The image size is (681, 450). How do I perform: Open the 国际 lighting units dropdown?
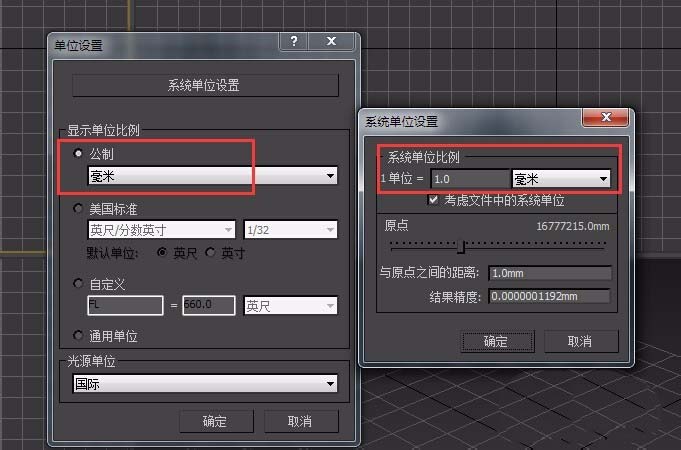pos(205,384)
